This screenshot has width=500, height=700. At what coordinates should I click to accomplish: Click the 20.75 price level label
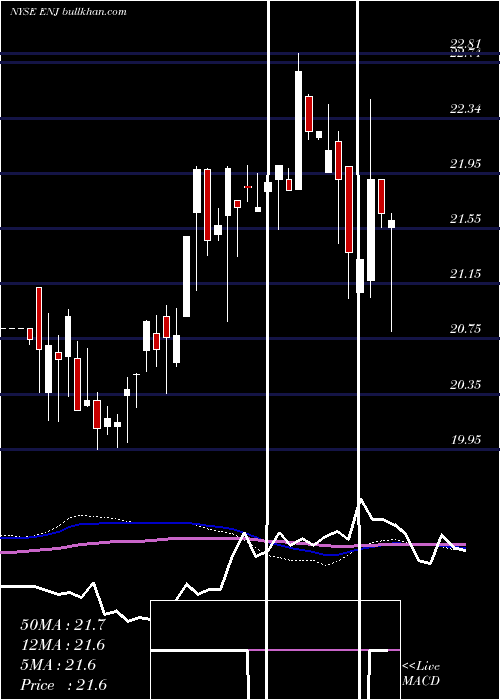(466, 329)
